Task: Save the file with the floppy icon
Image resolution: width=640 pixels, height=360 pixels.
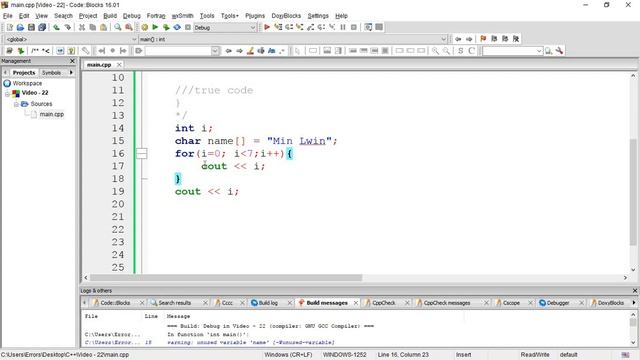Action: (31, 27)
